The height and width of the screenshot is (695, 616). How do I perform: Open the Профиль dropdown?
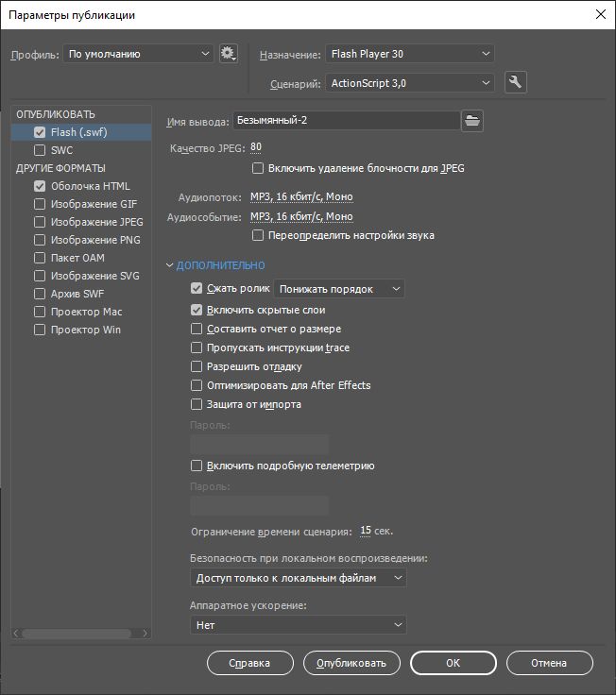138,54
